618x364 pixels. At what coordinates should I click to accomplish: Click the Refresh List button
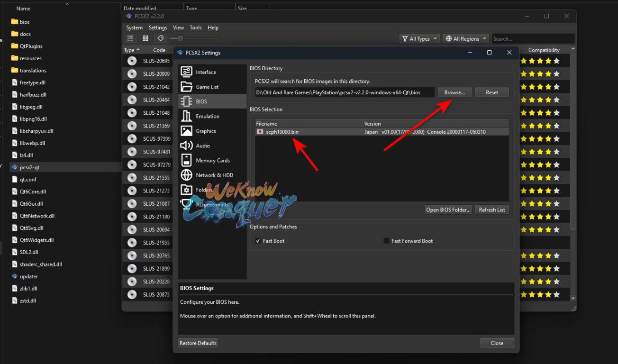click(492, 209)
